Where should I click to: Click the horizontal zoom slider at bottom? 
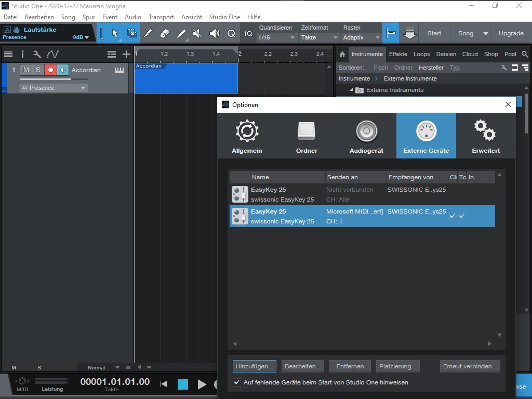(149, 367)
